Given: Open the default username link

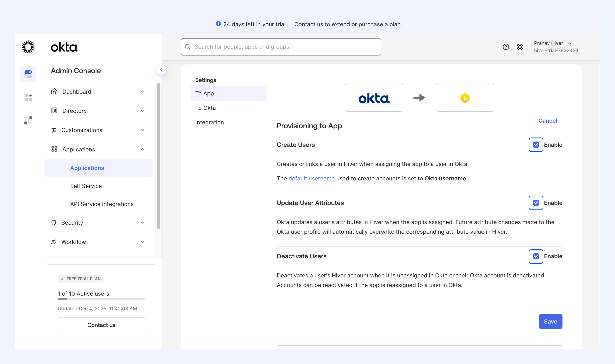Looking at the screenshot, I should point(311,178).
